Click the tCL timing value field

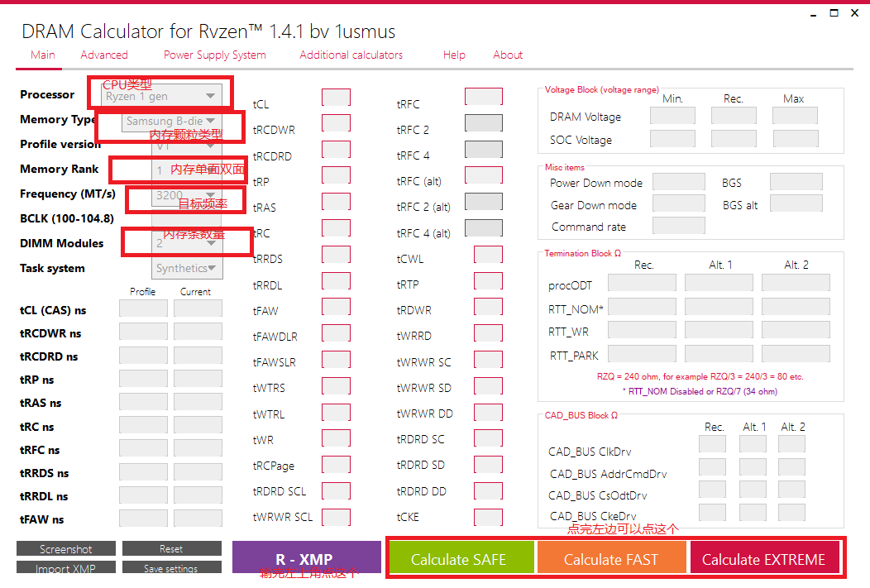(336, 98)
